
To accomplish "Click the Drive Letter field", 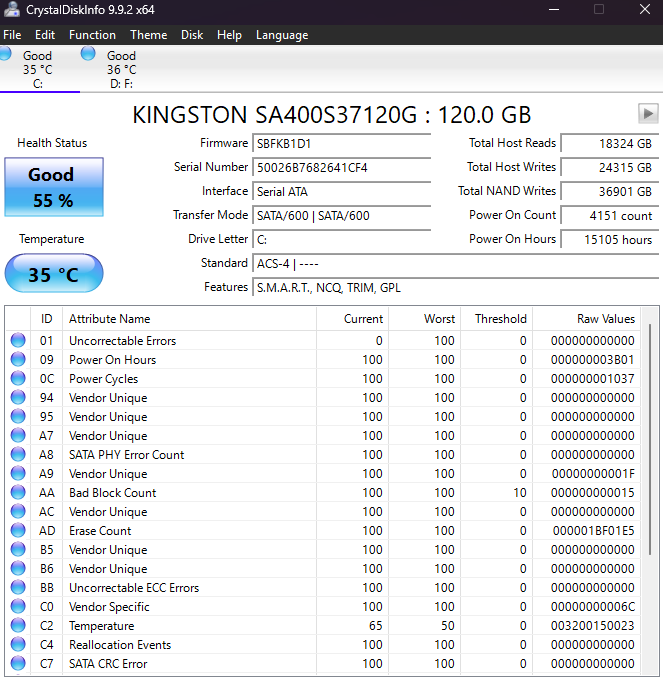I will pyautogui.click(x=342, y=240).
